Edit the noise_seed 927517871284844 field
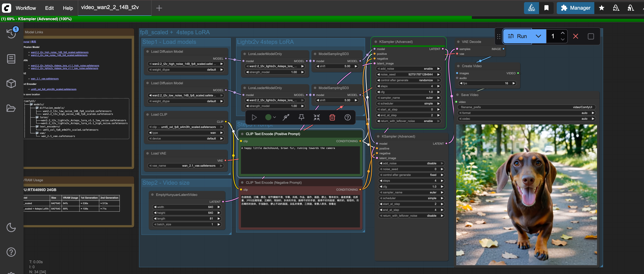Viewport: 644px width, 274px height. [408, 74]
